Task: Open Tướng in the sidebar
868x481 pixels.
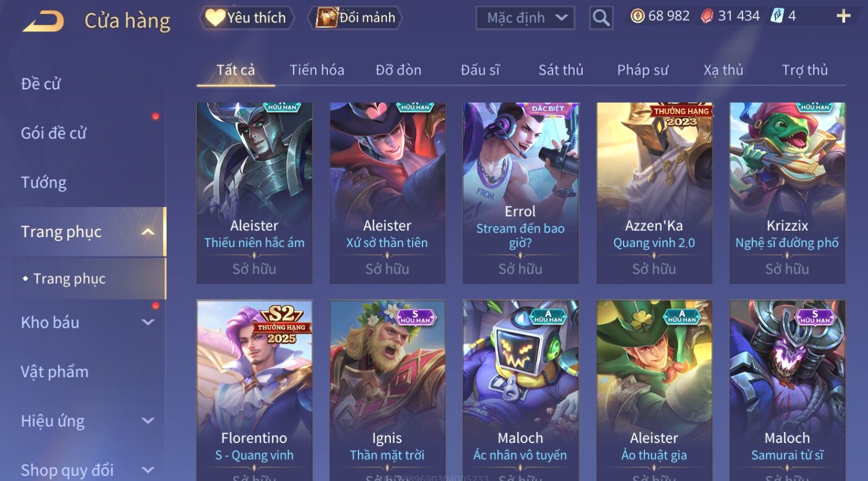Action: point(44,183)
